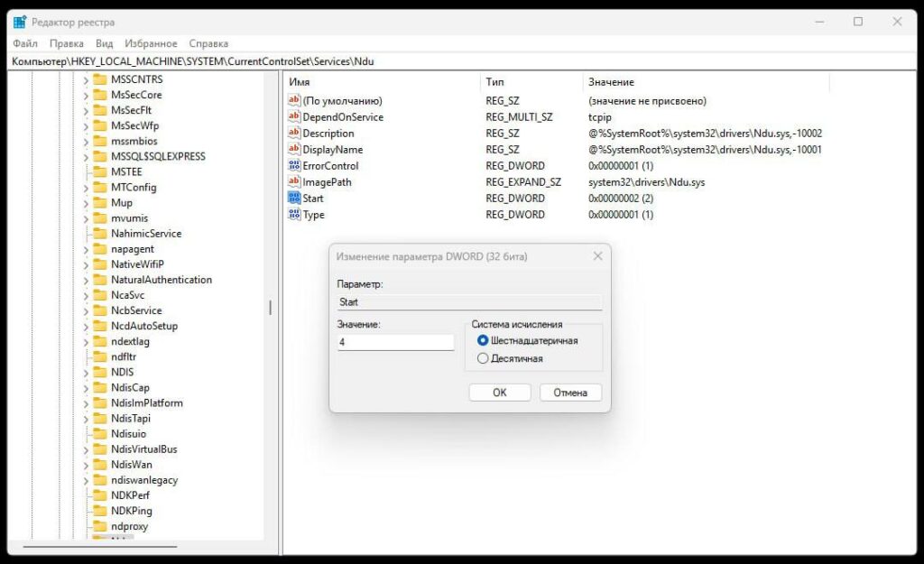
Task: Click the default value string icon
Action: (294, 100)
